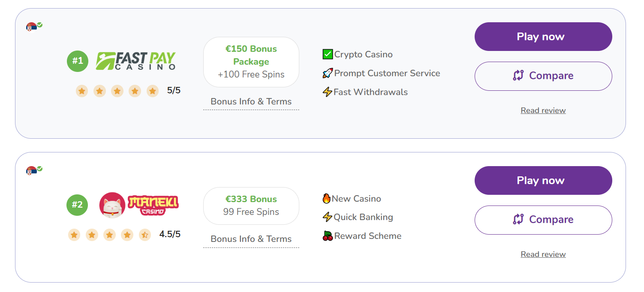Screen dimensions: 644x292
Task: Click Serbia flag icon in Fast Pay card
Action: 31,27
